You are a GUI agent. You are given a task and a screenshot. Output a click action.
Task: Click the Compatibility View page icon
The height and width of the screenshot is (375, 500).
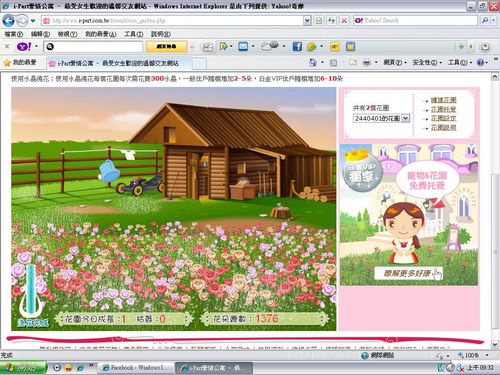click(319, 21)
